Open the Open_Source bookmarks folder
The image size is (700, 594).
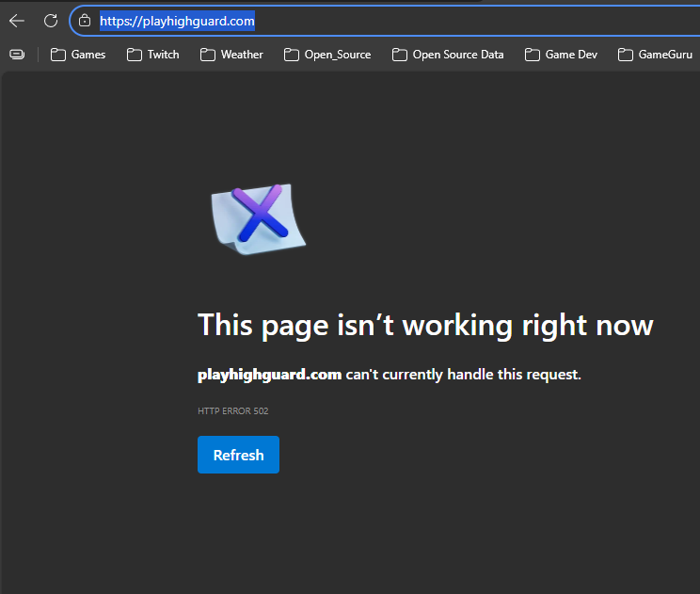[327, 55]
